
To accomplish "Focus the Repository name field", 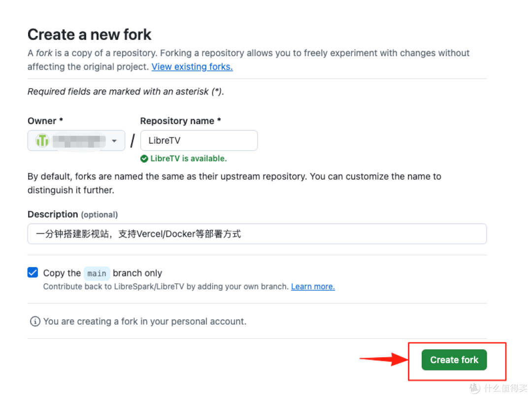I will (199, 140).
